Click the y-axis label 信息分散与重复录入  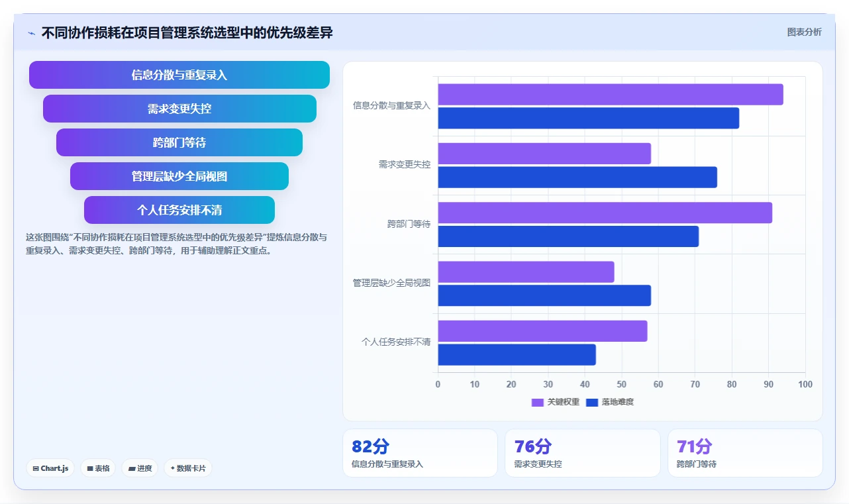(x=391, y=105)
